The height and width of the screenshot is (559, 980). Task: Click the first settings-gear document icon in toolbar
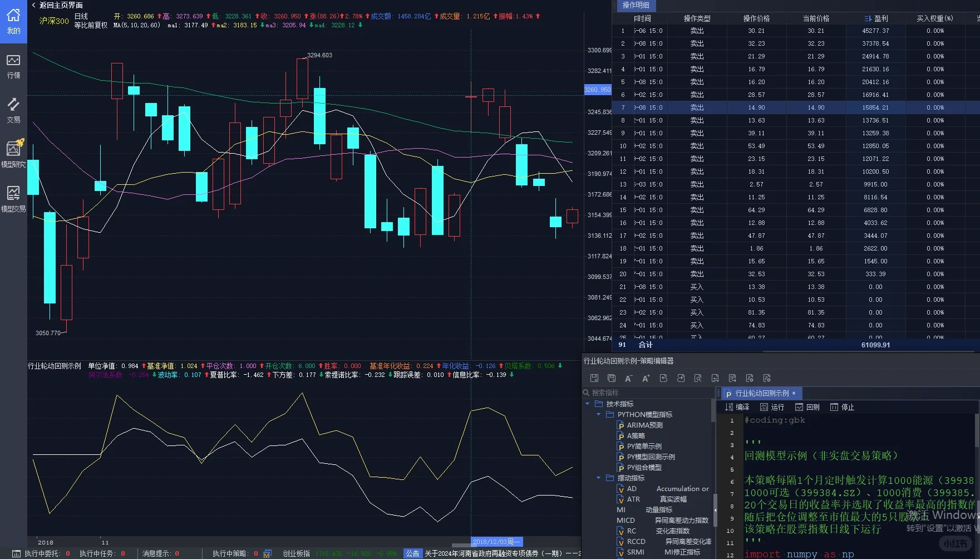tap(750, 378)
